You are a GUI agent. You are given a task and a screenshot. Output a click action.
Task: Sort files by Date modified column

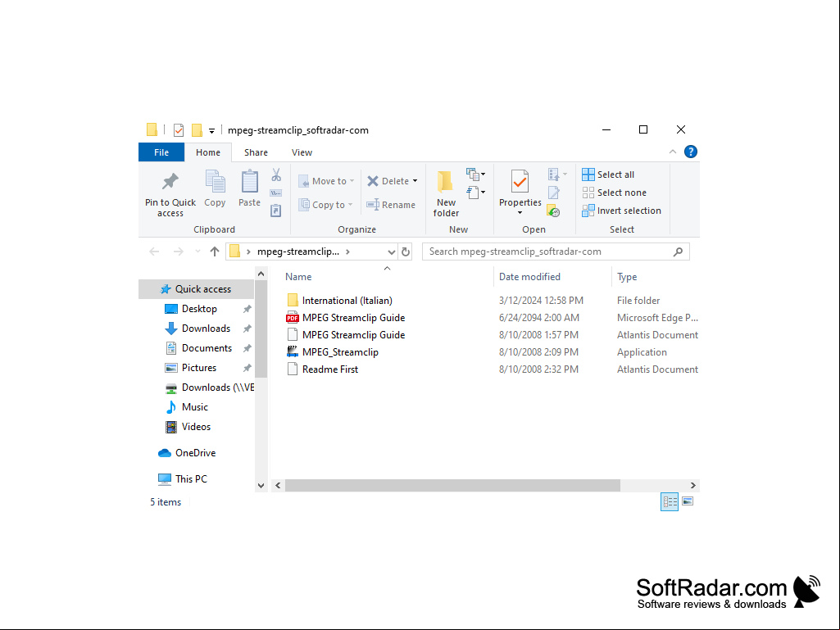click(530, 277)
